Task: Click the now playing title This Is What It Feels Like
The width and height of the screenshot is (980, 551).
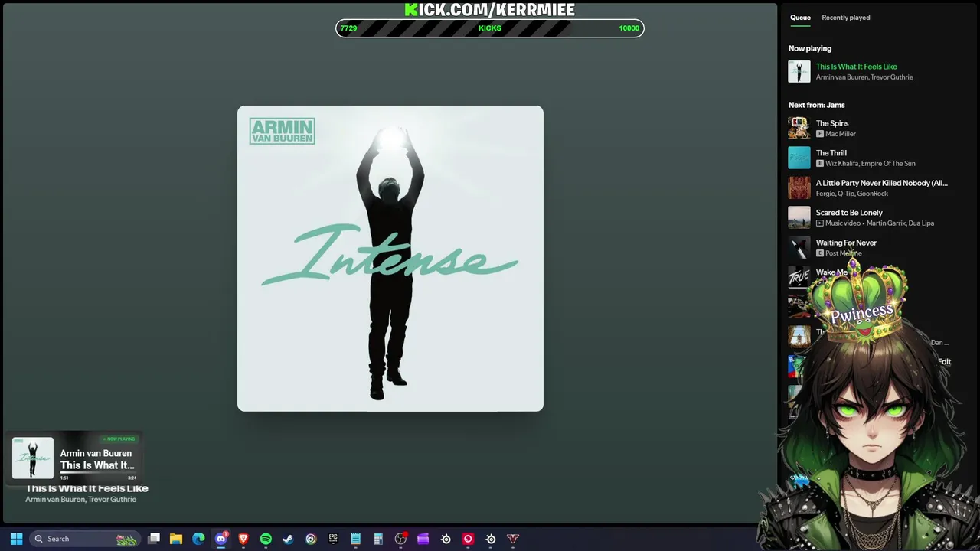Action: tap(856, 67)
